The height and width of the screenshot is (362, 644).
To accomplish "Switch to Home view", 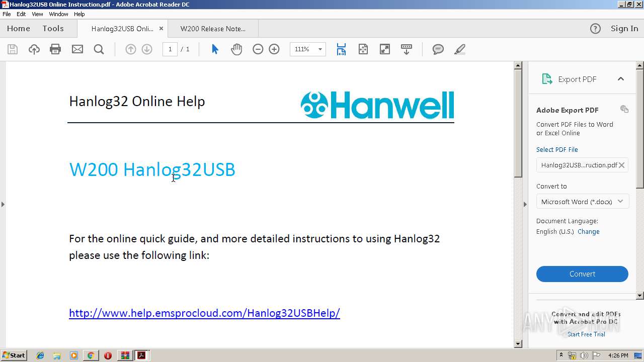I will click(x=19, y=29).
